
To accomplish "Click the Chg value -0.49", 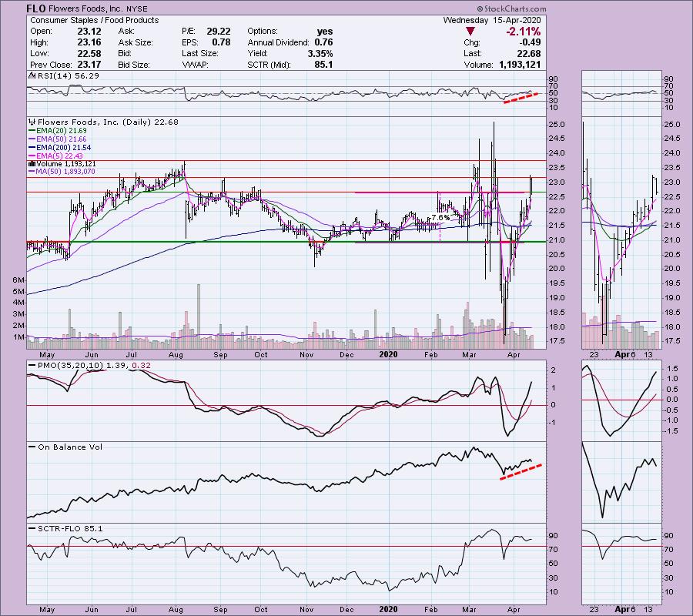I will tap(530, 42).
